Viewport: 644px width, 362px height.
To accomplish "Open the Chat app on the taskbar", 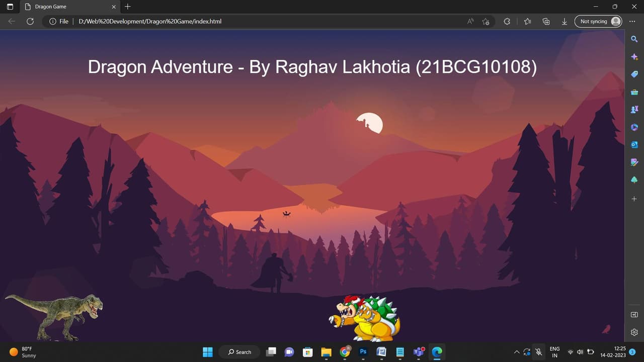I will [x=289, y=352].
